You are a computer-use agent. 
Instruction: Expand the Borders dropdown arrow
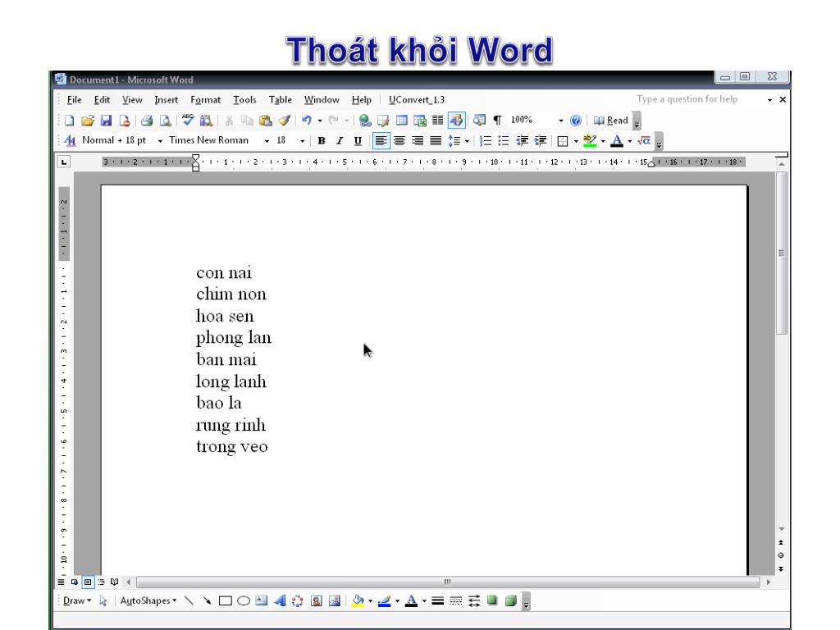(x=576, y=141)
